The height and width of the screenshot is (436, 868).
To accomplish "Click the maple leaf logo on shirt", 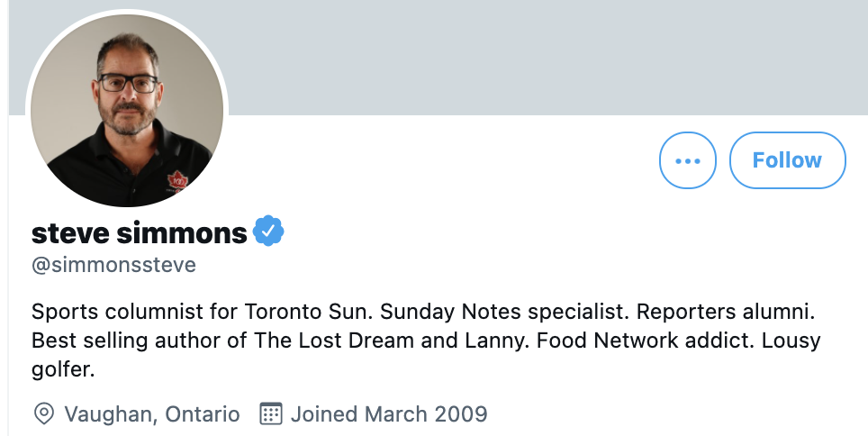I will (x=177, y=182).
